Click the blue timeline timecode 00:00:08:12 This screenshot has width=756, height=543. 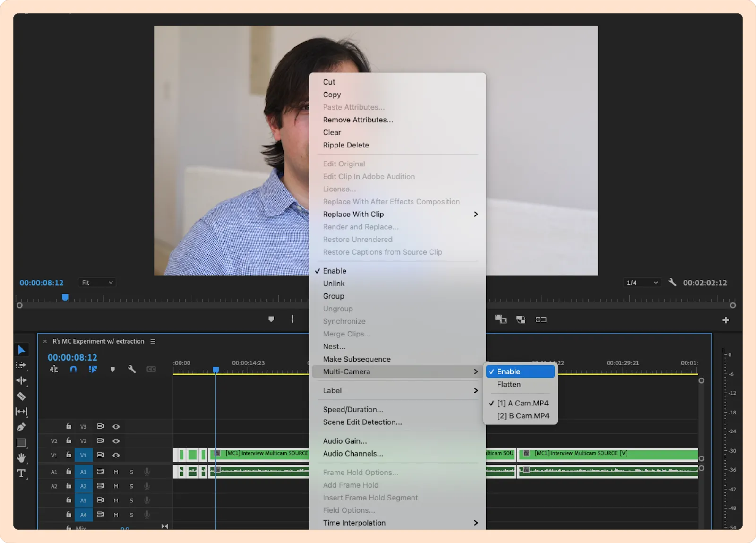[72, 358]
